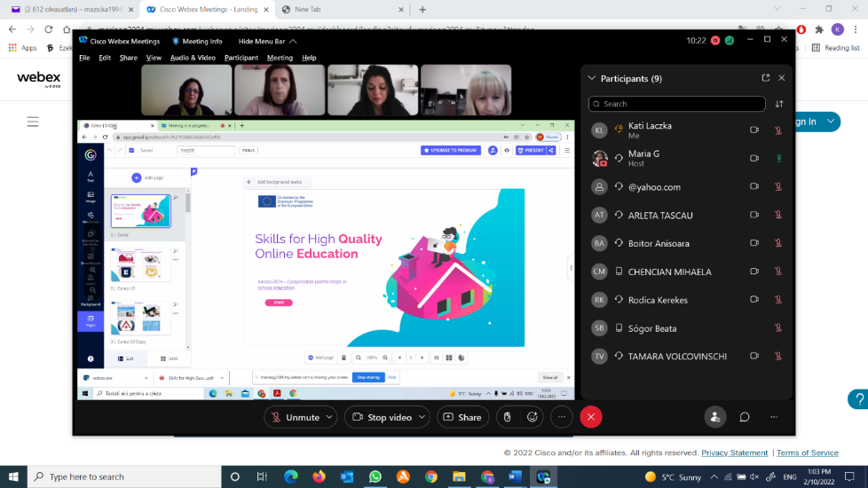Unmute the microphone in Webex
This screenshot has width=868, height=488.
click(295, 417)
